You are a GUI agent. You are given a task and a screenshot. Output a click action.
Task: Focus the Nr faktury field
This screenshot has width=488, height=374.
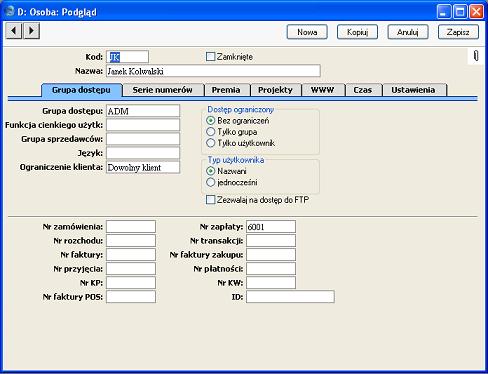click(x=131, y=255)
